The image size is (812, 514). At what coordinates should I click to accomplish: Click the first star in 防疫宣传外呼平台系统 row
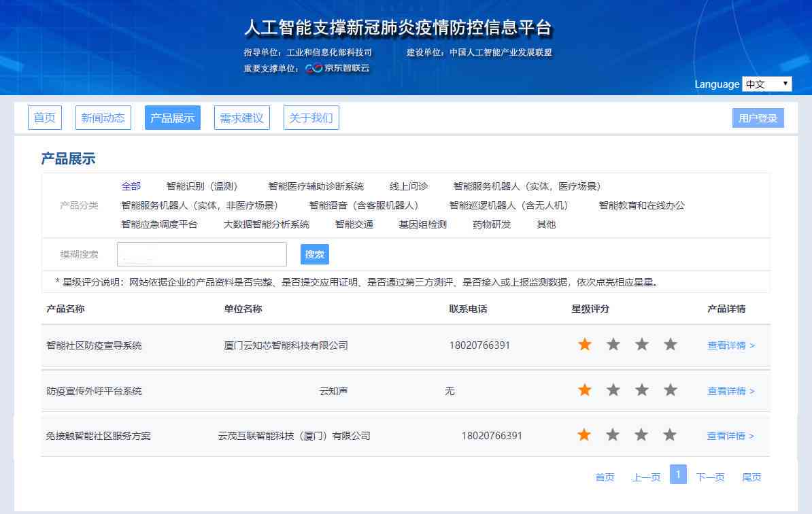pos(585,390)
